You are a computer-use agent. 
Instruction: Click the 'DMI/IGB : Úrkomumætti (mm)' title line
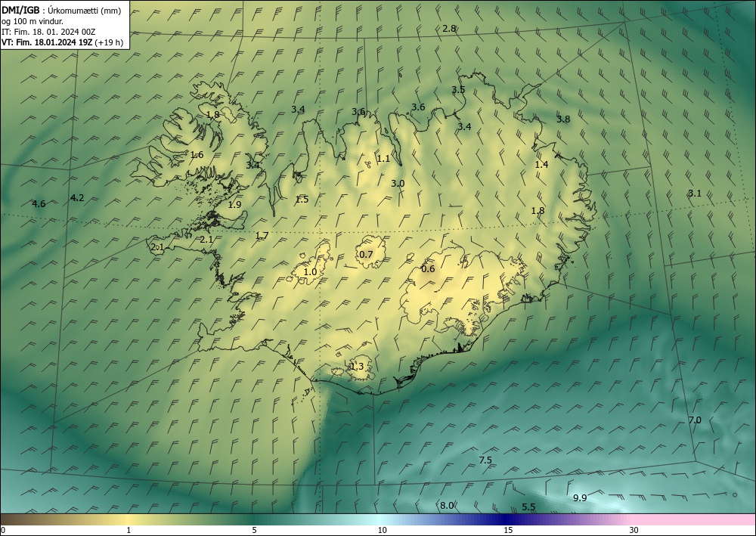point(61,11)
